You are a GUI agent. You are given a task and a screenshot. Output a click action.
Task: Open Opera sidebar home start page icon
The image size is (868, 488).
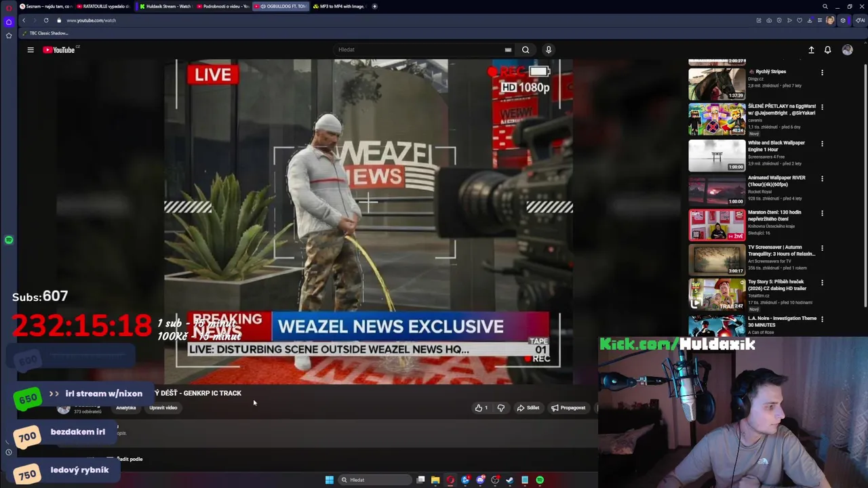pyautogui.click(x=9, y=22)
